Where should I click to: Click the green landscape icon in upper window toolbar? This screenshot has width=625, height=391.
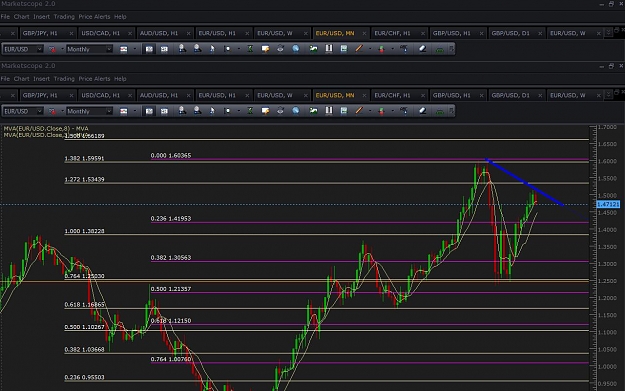click(x=313, y=49)
